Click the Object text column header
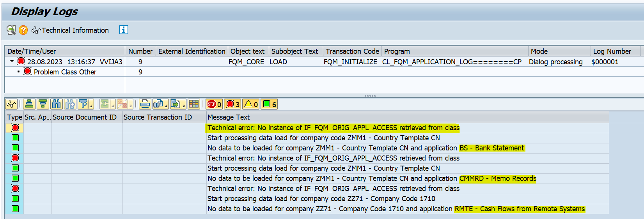Image resolution: width=644 pixels, height=219 pixels. (x=248, y=51)
